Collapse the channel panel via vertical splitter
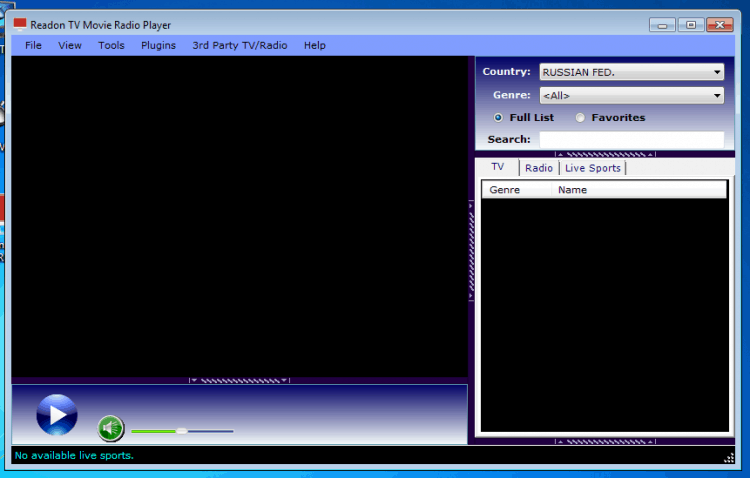This screenshot has height=478, width=750. coord(471,250)
